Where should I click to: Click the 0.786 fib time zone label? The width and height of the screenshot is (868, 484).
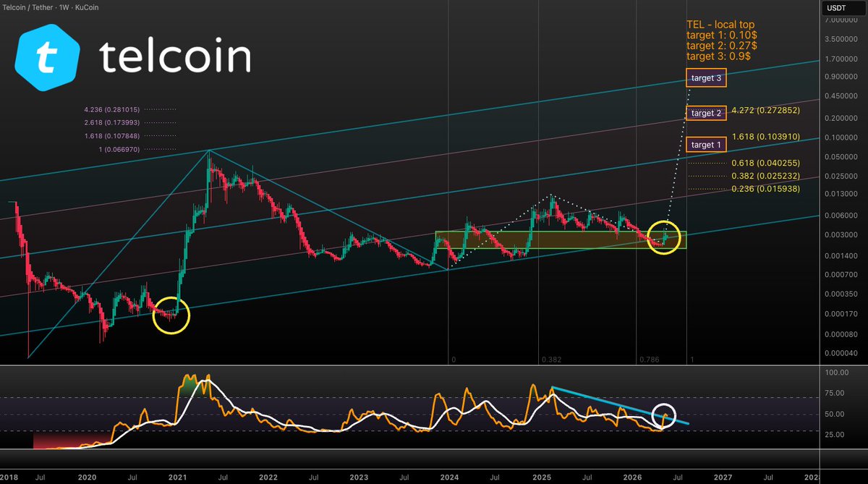tap(649, 360)
